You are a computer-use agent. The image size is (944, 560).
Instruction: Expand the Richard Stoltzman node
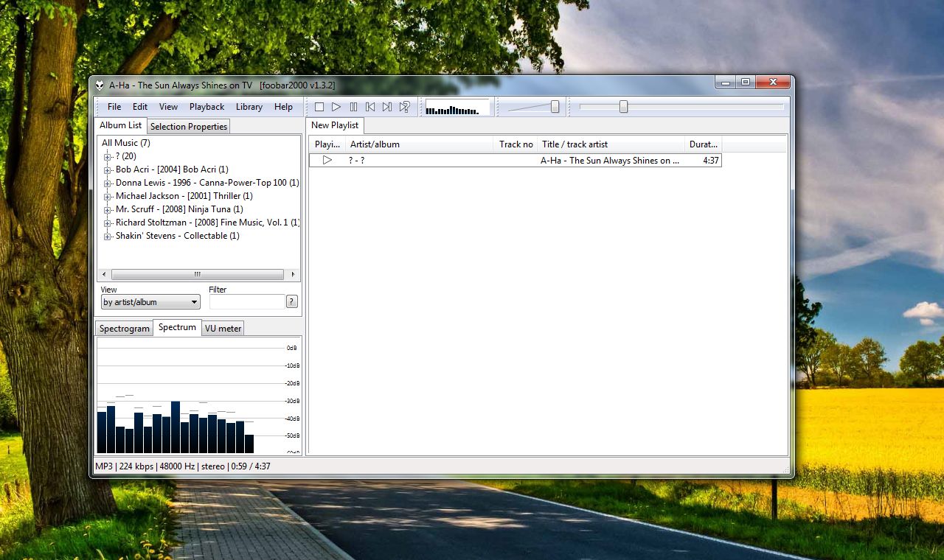tap(108, 223)
